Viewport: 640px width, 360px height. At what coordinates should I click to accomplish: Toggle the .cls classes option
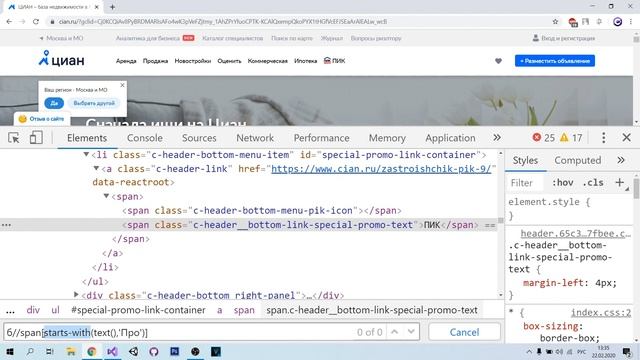pyautogui.click(x=593, y=183)
